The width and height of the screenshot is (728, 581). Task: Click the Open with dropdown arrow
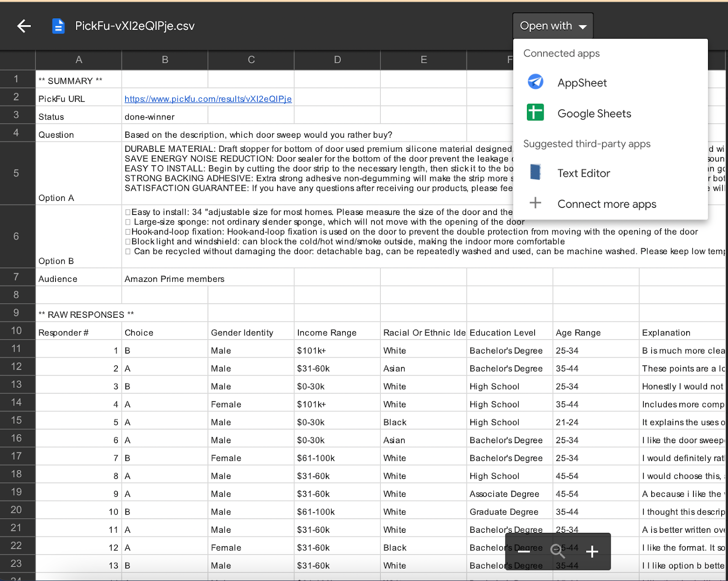click(x=582, y=27)
